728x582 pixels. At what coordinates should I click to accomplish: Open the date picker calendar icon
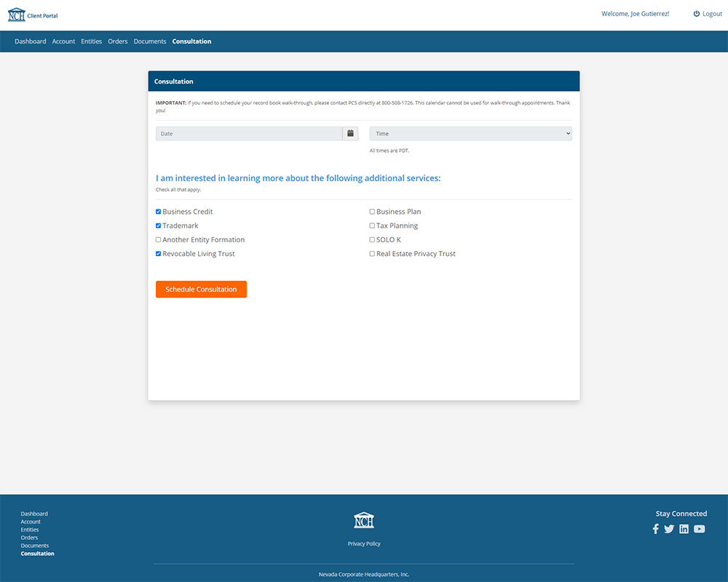click(x=349, y=133)
